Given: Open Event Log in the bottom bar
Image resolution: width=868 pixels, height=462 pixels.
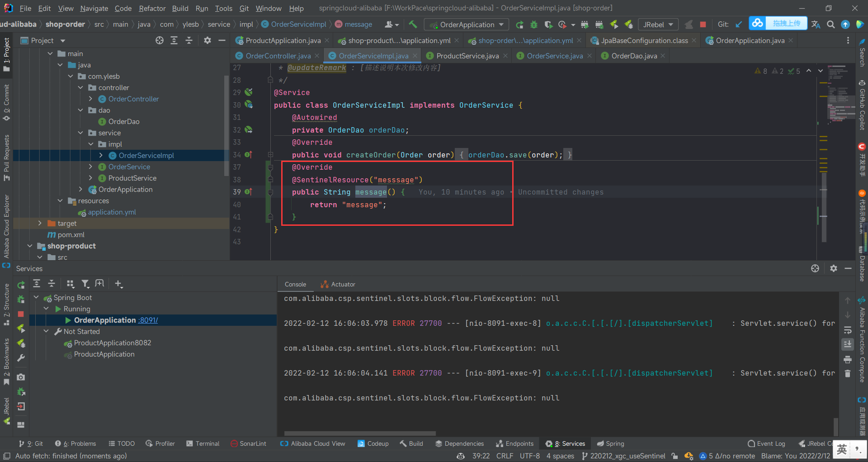Looking at the screenshot, I should (x=766, y=443).
